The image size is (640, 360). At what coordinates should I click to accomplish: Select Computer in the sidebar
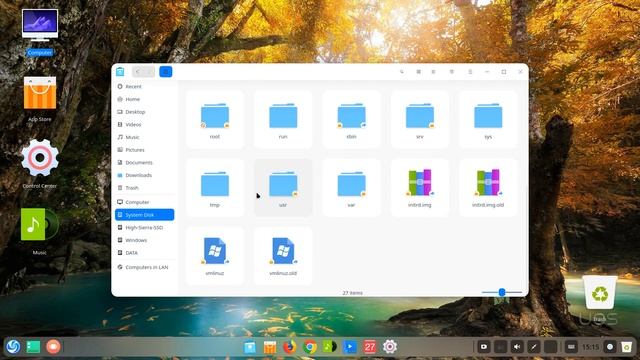(x=144, y=202)
